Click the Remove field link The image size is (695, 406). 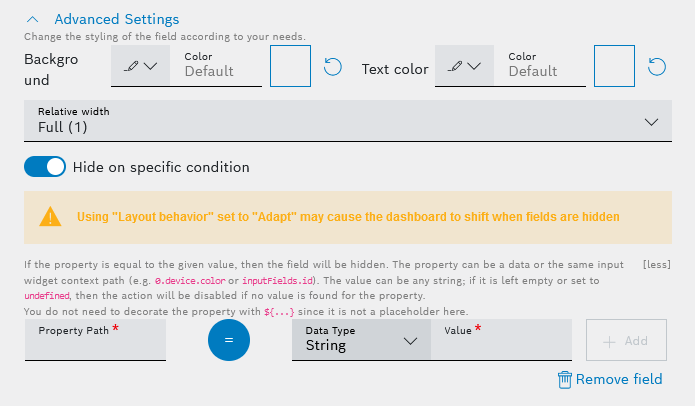(x=619, y=379)
